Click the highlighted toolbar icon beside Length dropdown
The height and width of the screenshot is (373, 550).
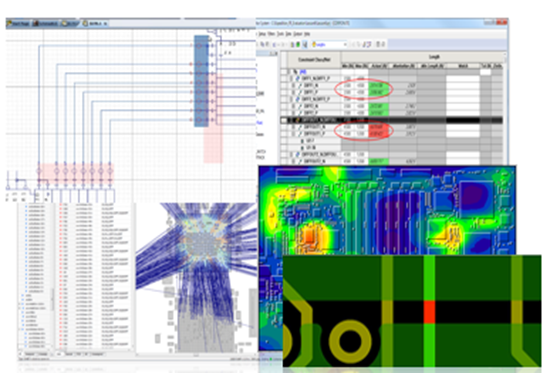(305, 45)
